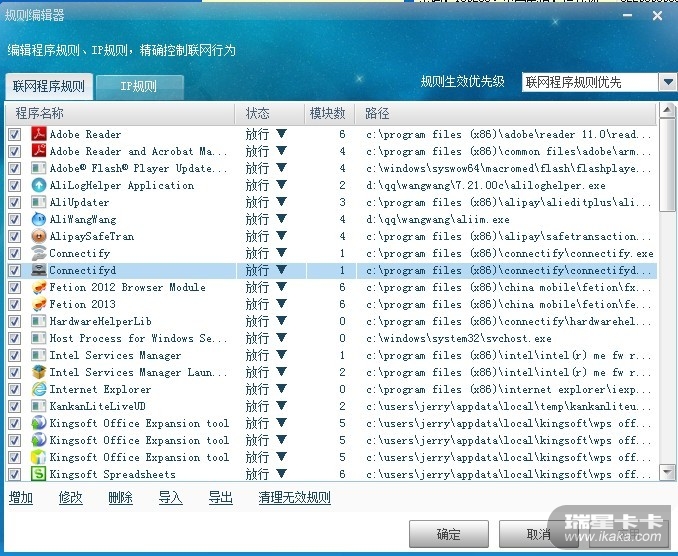Click the AliLogHelper Application icon

pyautogui.click(x=38, y=185)
